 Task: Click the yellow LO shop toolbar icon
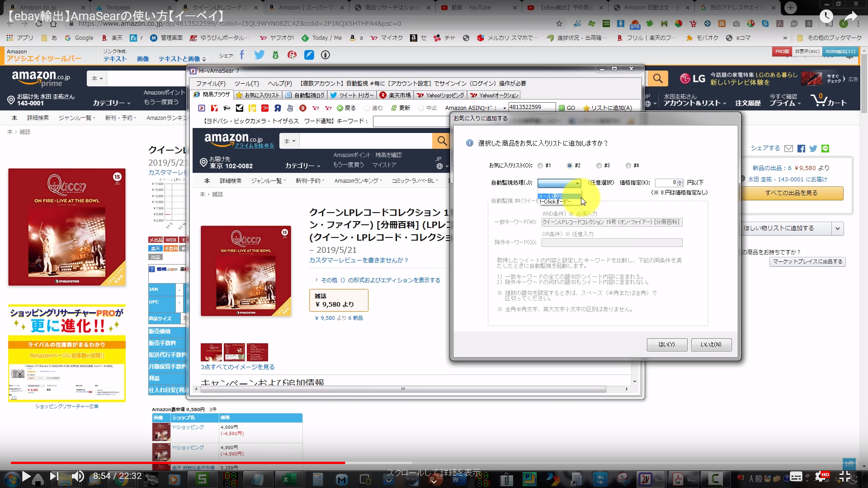click(x=252, y=108)
